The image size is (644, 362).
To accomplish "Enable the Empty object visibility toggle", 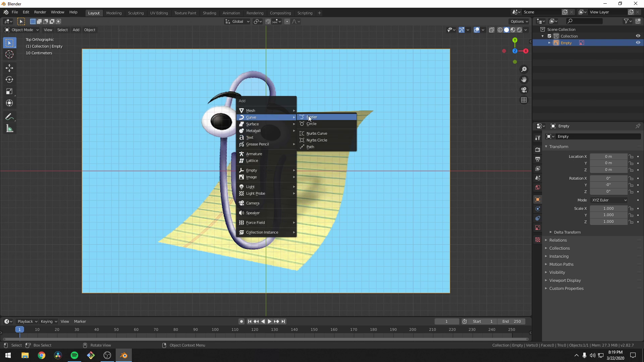I will (638, 43).
